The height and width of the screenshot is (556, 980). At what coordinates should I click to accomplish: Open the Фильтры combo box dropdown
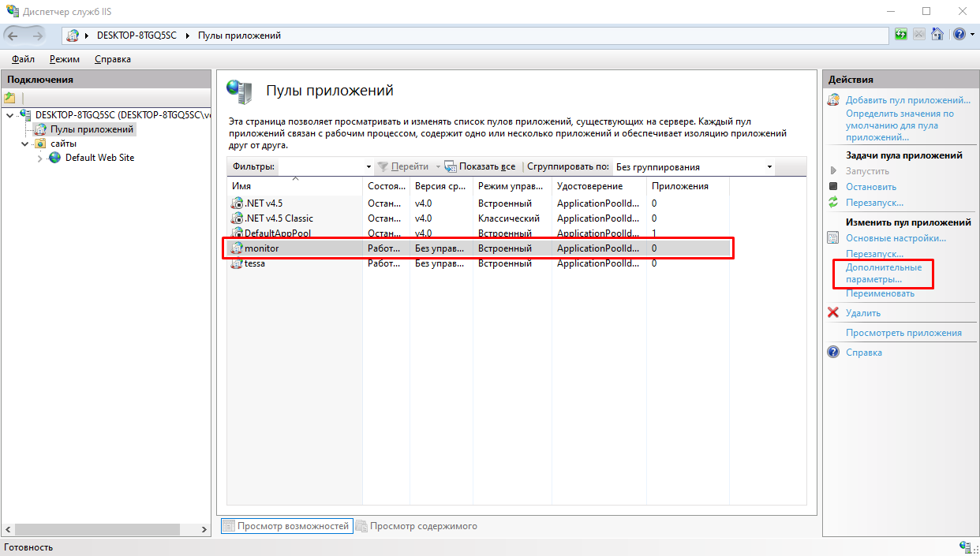(368, 167)
